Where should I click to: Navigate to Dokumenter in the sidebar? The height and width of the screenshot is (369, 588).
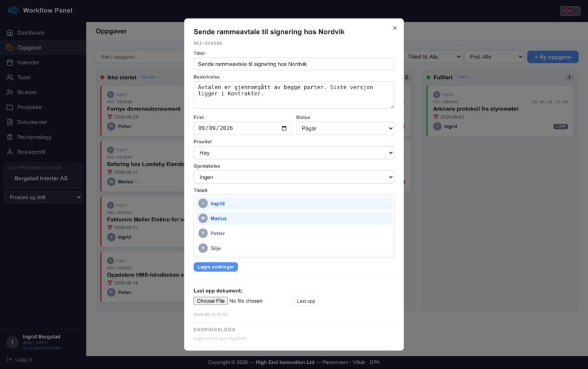click(x=42, y=122)
